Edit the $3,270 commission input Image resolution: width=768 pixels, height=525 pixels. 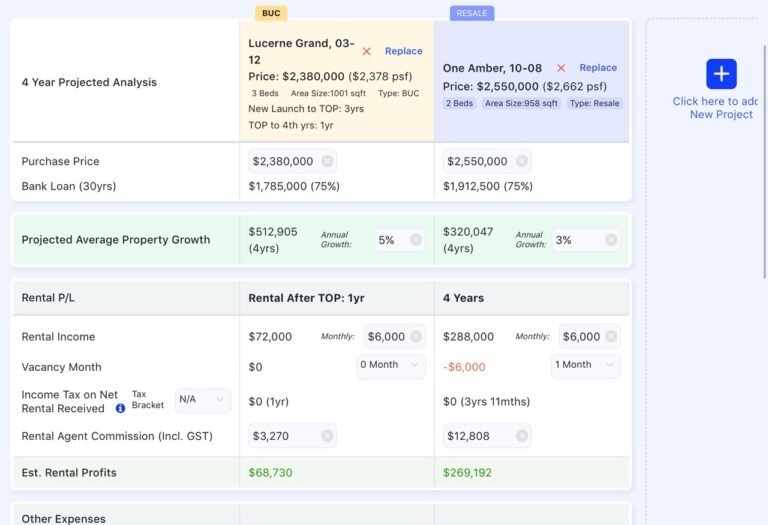[x=292, y=436]
